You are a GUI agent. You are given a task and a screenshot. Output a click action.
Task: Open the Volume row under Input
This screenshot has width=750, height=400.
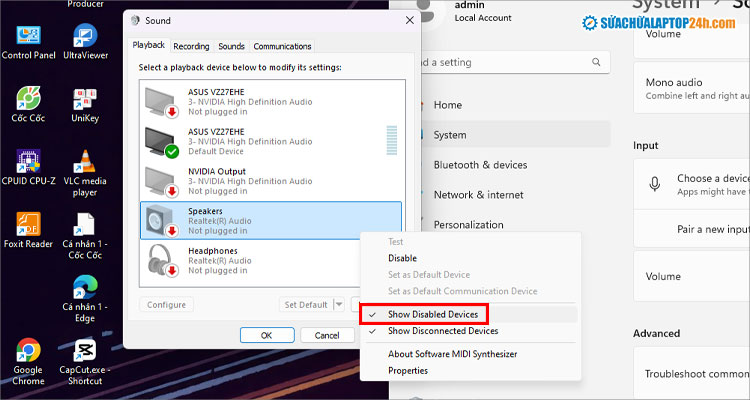(692, 276)
